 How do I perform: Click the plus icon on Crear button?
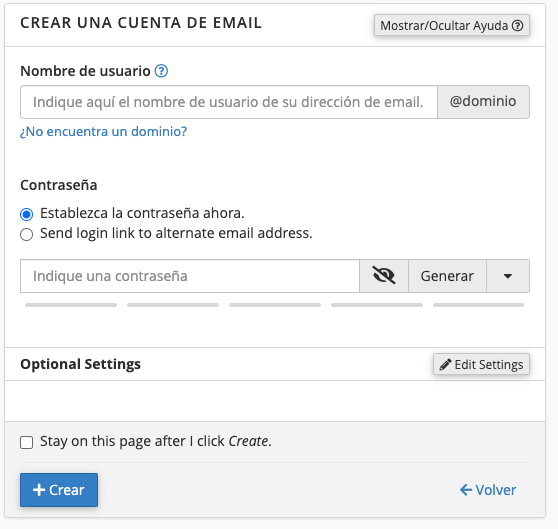[39, 490]
